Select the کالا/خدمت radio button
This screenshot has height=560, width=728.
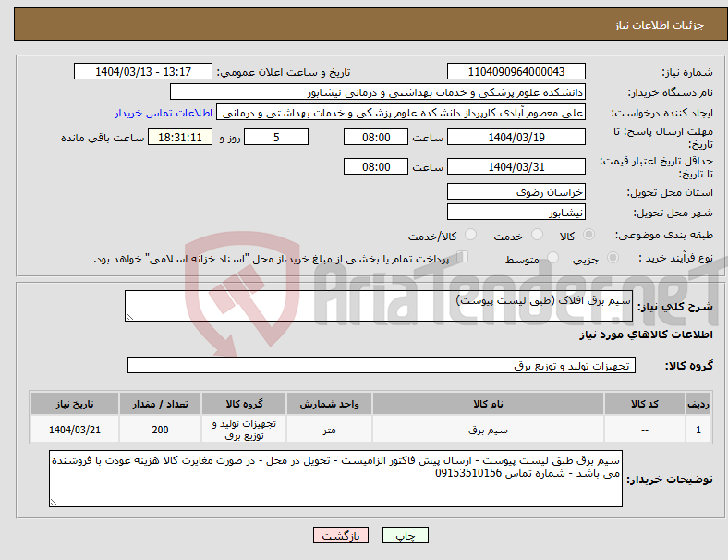471,235
